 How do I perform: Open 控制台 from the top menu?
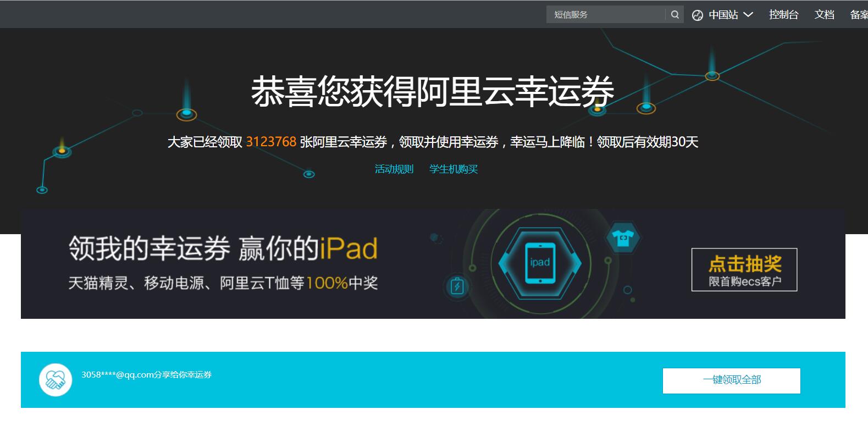tap(783, 15)
